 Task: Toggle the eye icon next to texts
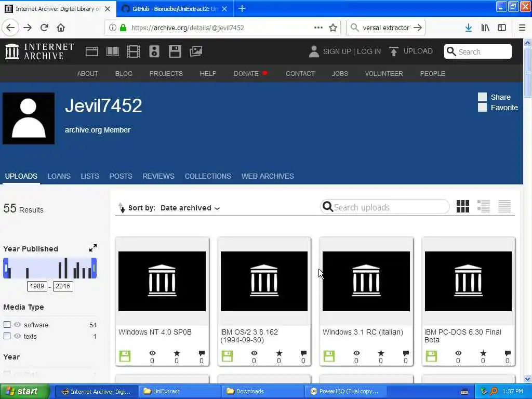(x=17, y=336)
